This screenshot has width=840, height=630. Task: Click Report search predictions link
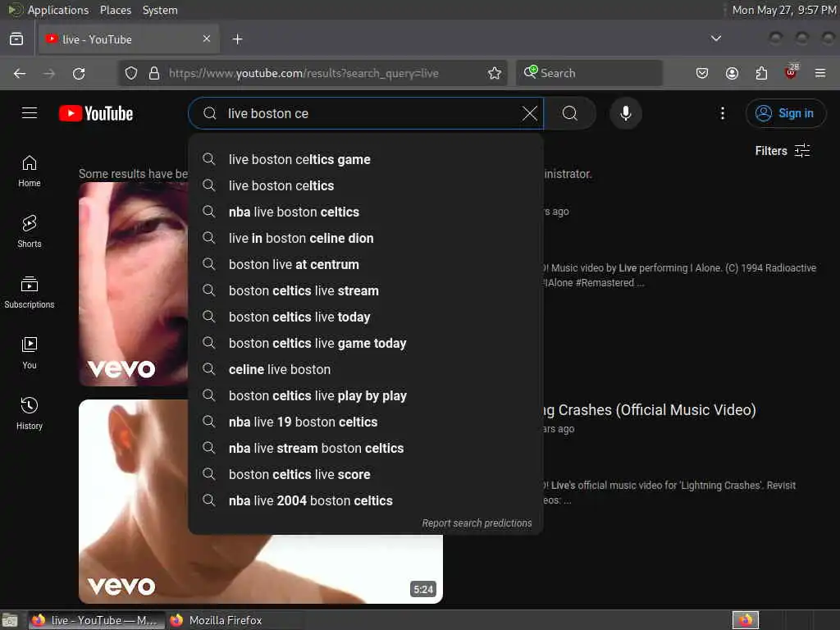click(x=477, y=523)
